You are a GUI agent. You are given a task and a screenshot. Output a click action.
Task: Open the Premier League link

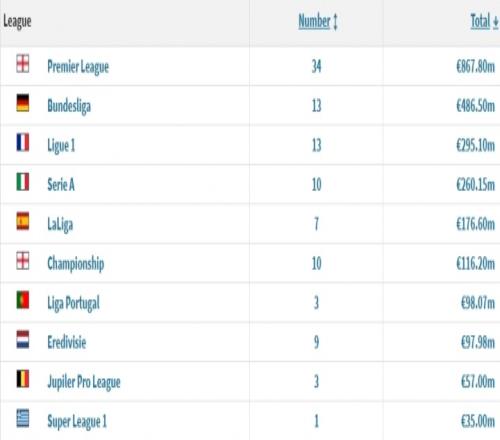pyautogui.click(x=78, y=67)
